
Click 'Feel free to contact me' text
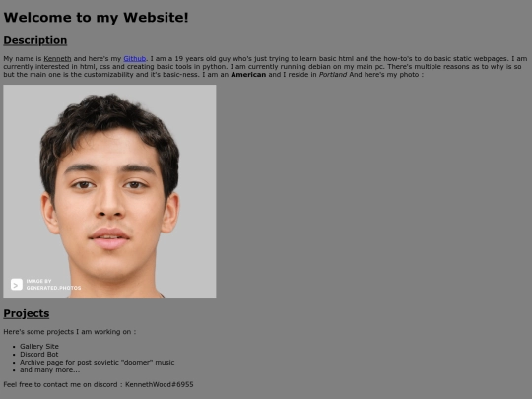point(43,384)
